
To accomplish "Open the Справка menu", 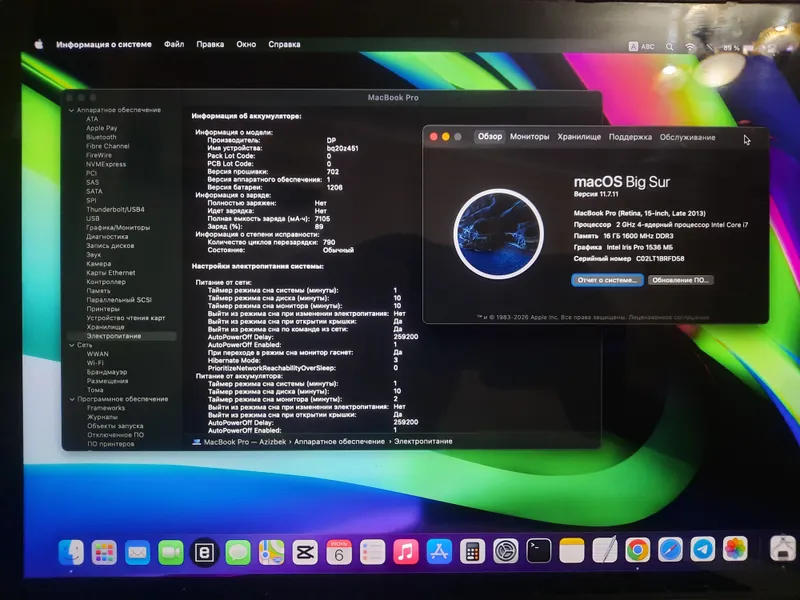I will (x=284, y=44).
